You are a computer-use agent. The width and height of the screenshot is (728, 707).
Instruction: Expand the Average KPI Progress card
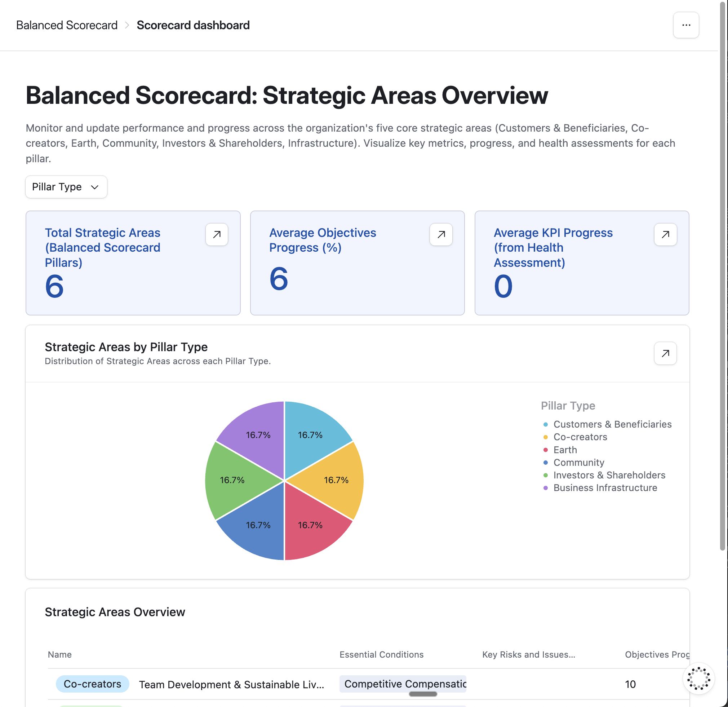(x=665, y=234)
